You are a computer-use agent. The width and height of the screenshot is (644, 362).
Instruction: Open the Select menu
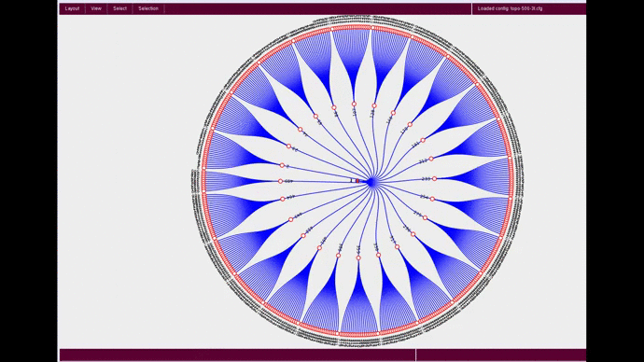119,8
